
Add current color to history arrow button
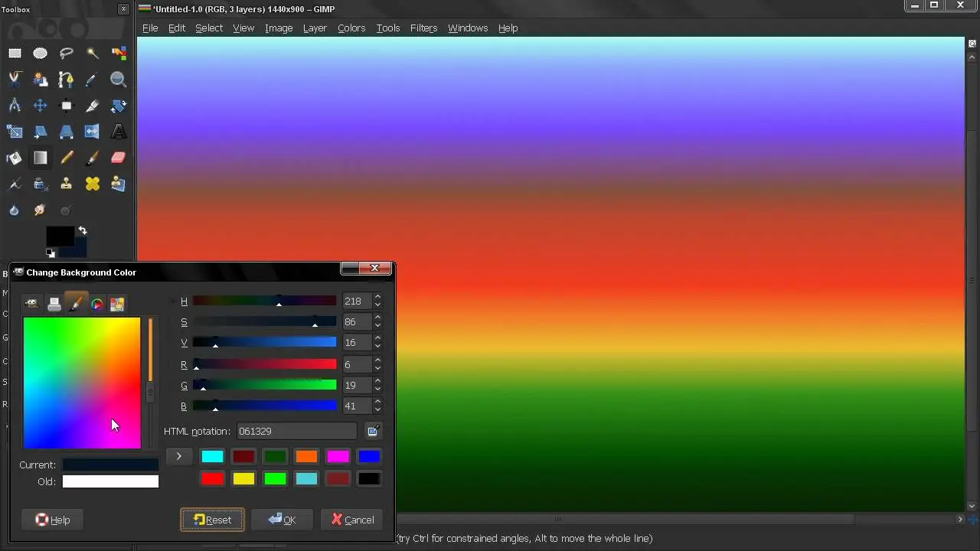point(178,456)
